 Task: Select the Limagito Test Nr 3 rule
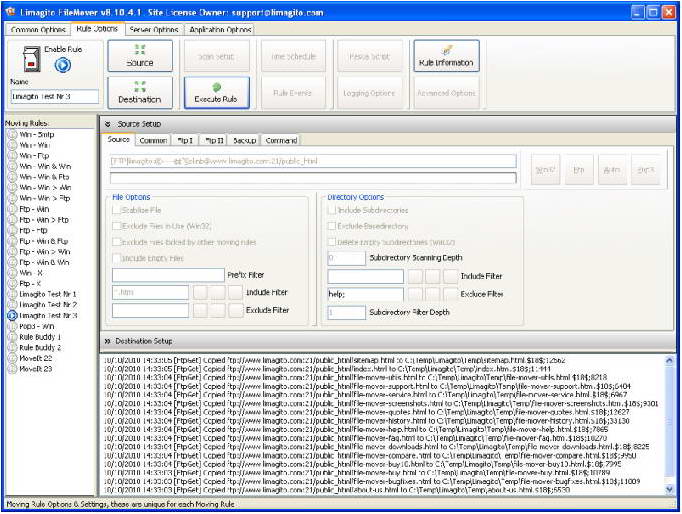click(x=43, y=315)
